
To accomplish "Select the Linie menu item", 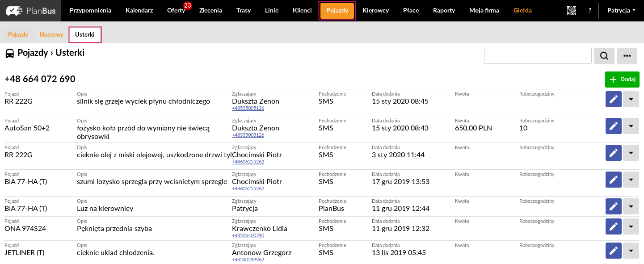I will tap(272, 10).
